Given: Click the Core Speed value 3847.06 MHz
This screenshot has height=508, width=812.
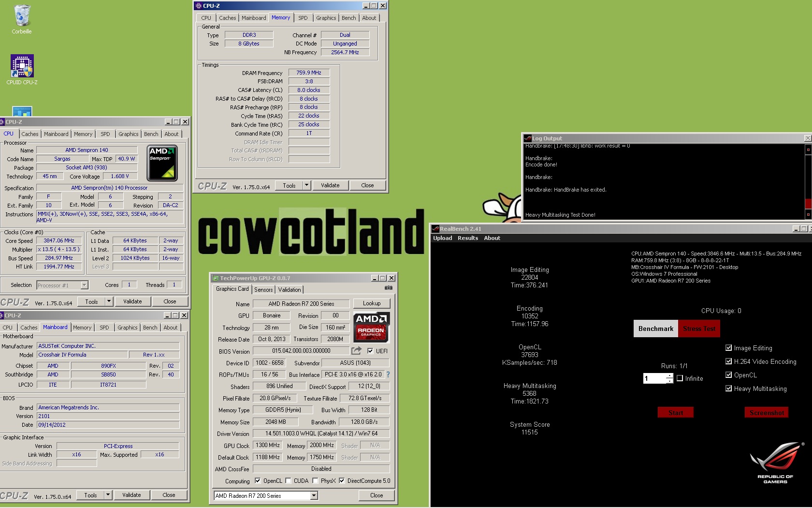Looking at the screenshot, I should pyautogui.click(x=59, y=240).
